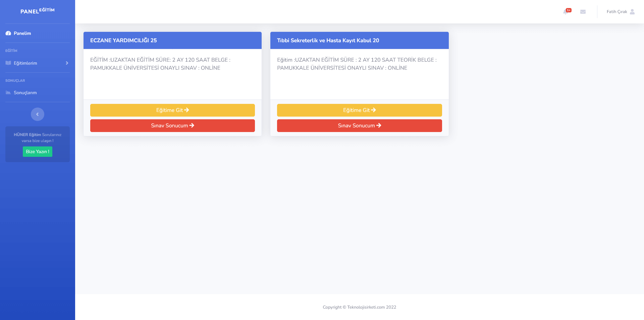The image size is (644, 320).
Task: Click the PANEL EĞİTİM logo
Action: 38,11
